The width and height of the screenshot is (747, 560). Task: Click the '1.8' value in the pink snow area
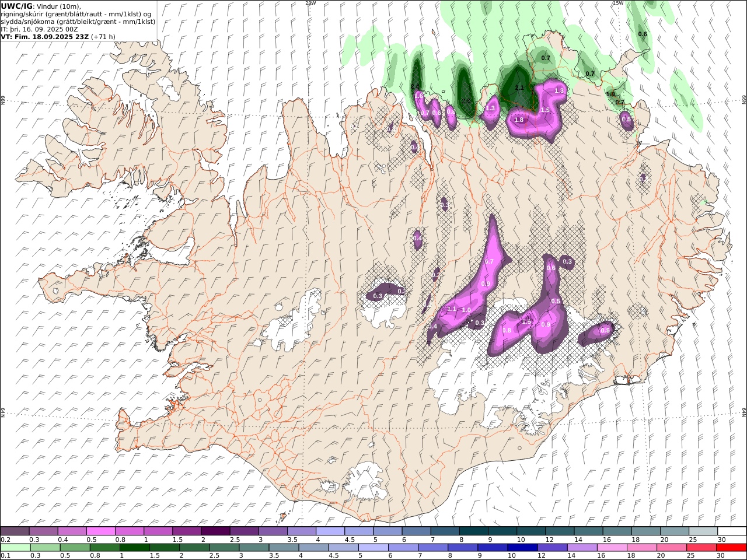click(x=519, y=120)
